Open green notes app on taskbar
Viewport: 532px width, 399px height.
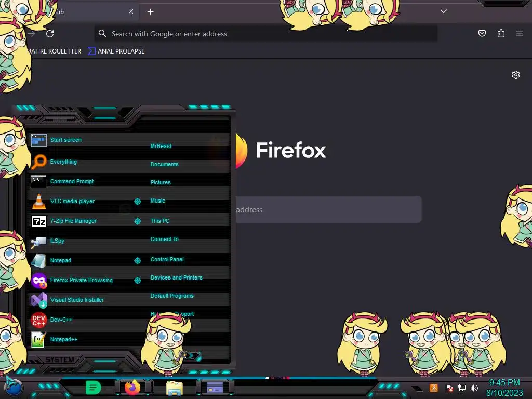pyautogui.click(x=94, y=388)
